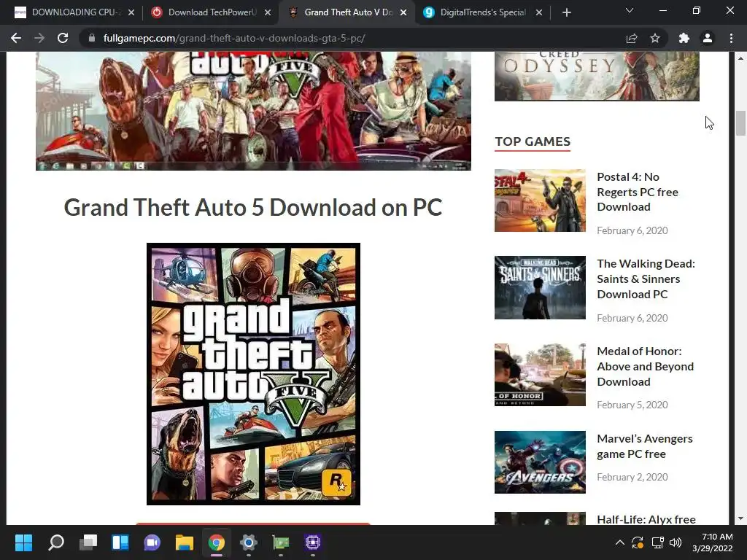The image size is (747, 560).
Task: View site security lock information
Action: (91, 38)
